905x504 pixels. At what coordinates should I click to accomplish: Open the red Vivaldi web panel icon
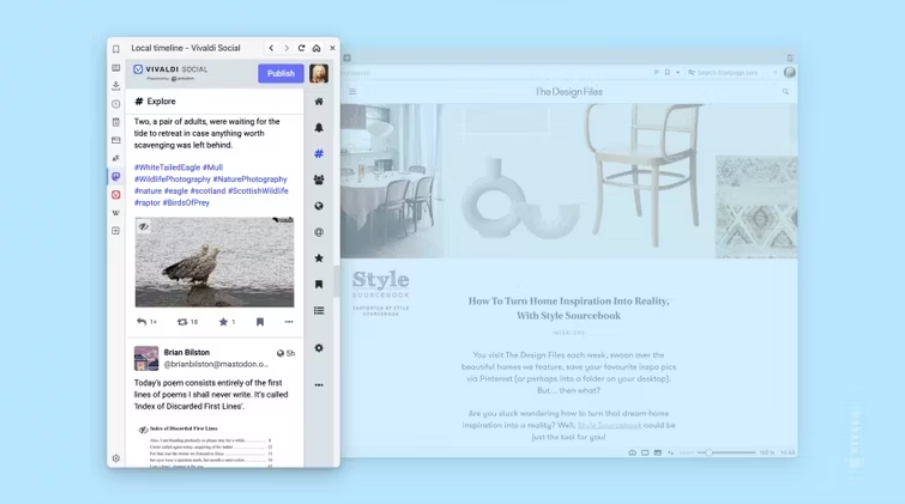[116, 195]
